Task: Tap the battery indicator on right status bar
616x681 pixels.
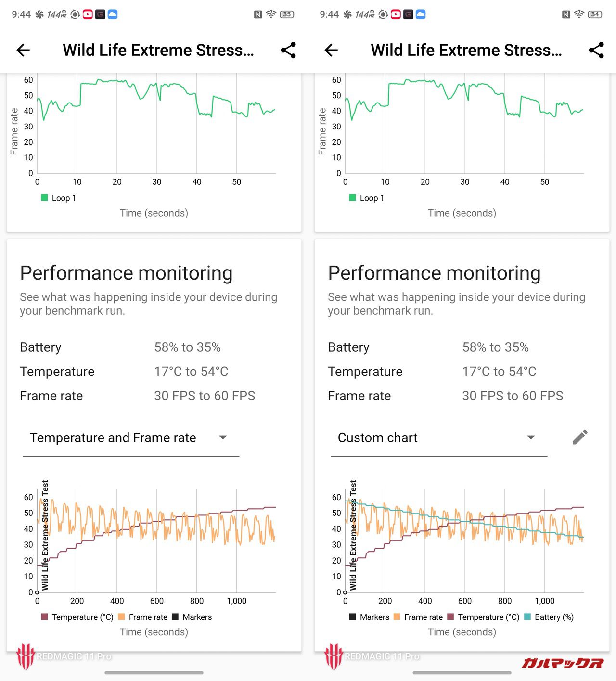Action: [595, 14]
